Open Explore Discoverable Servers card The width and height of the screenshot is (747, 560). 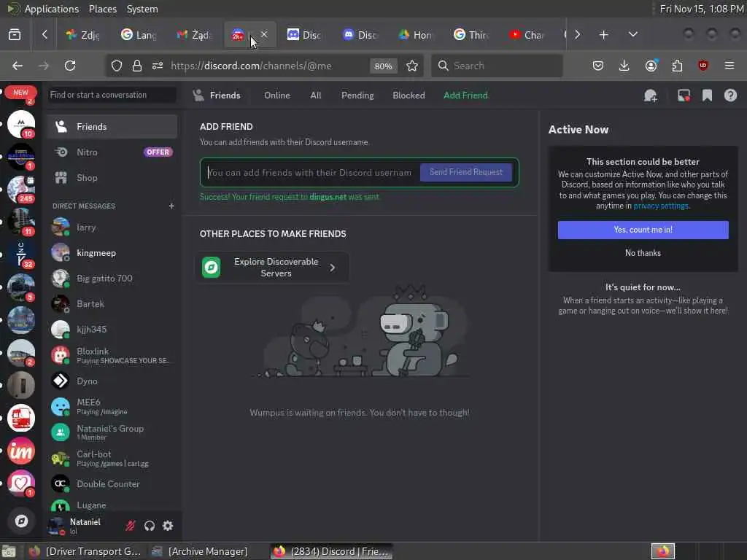(x=272, y=268)
